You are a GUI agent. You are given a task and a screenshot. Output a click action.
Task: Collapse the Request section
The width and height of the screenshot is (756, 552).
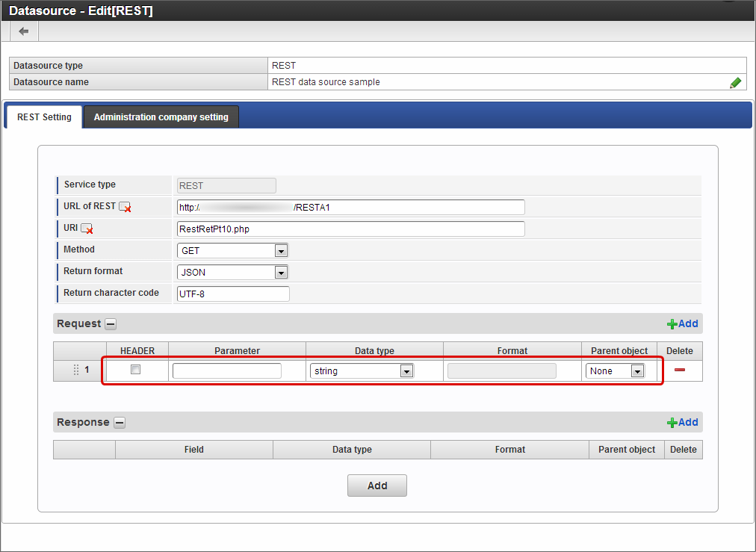[111, 324]
